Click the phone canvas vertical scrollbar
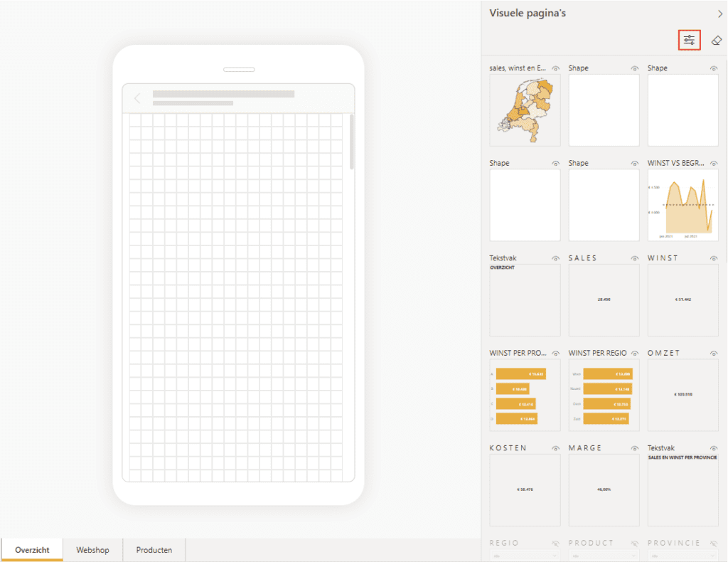This screenshot has height=562, width=728. coord(351,142)
